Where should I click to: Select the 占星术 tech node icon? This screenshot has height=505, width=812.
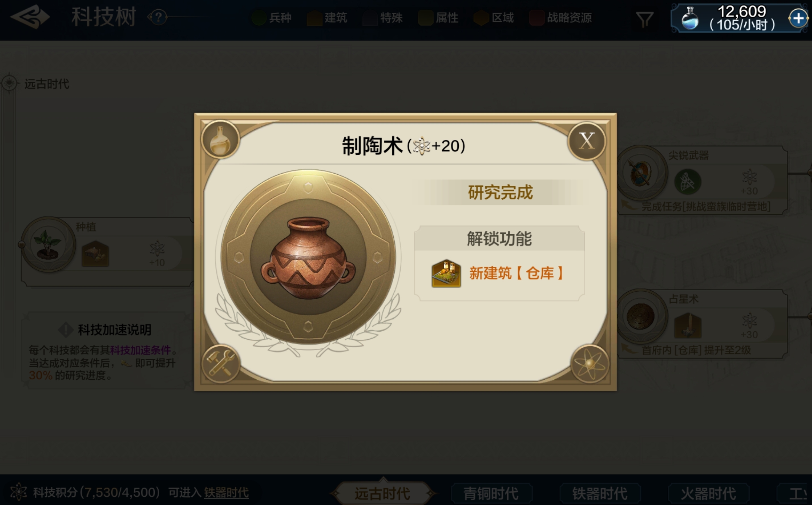coord(640,316)
